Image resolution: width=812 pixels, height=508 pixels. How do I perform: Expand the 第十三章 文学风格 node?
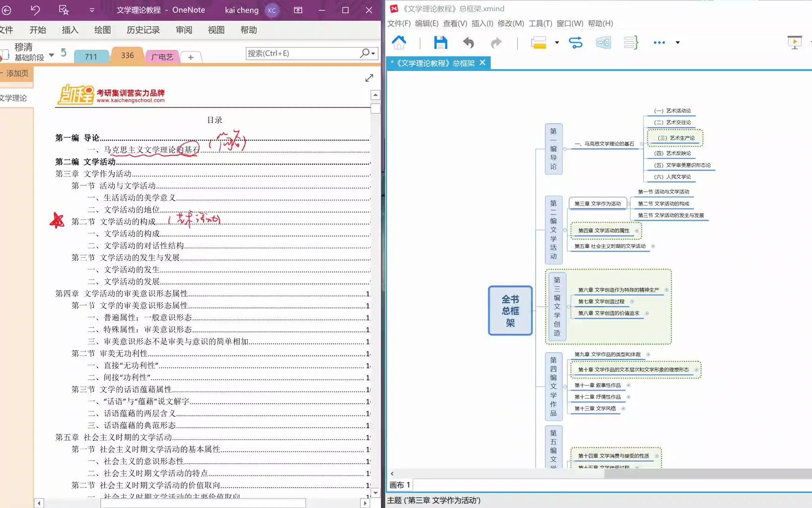pyautogui.click(x=623, y=408)
